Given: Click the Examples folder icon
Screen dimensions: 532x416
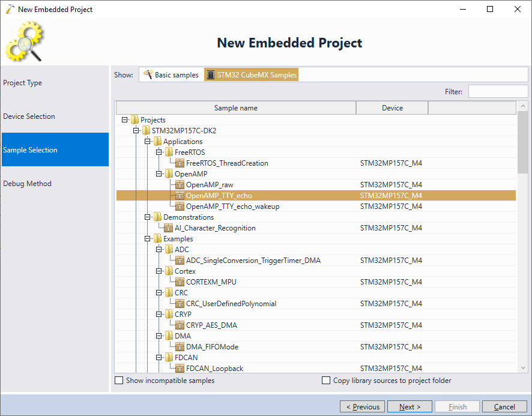Looking at the screenshot, I should click(x=157, y=239).
